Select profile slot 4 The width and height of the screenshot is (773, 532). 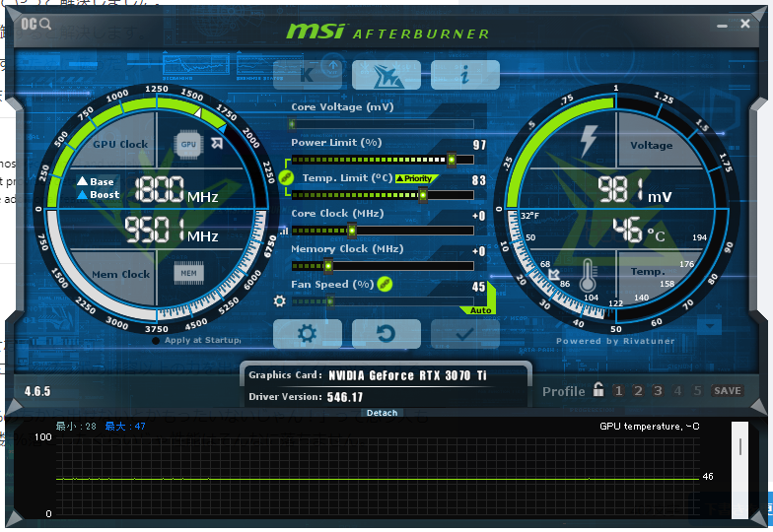(678, 390)
